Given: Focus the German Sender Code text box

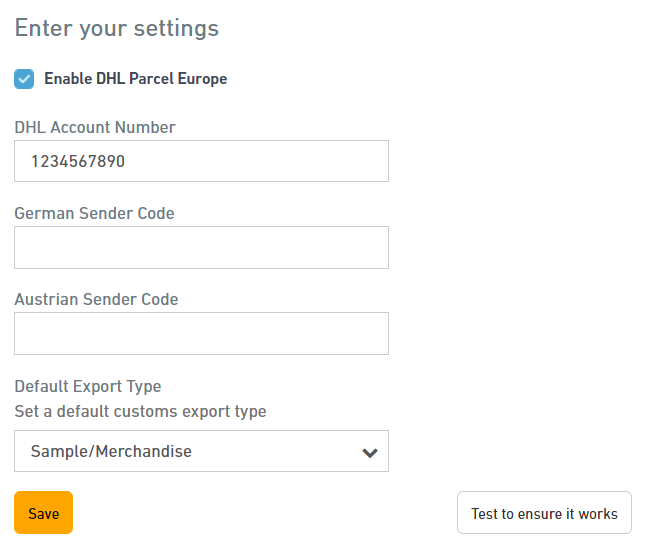Looking at the screenshot, I should click(201, 247).
